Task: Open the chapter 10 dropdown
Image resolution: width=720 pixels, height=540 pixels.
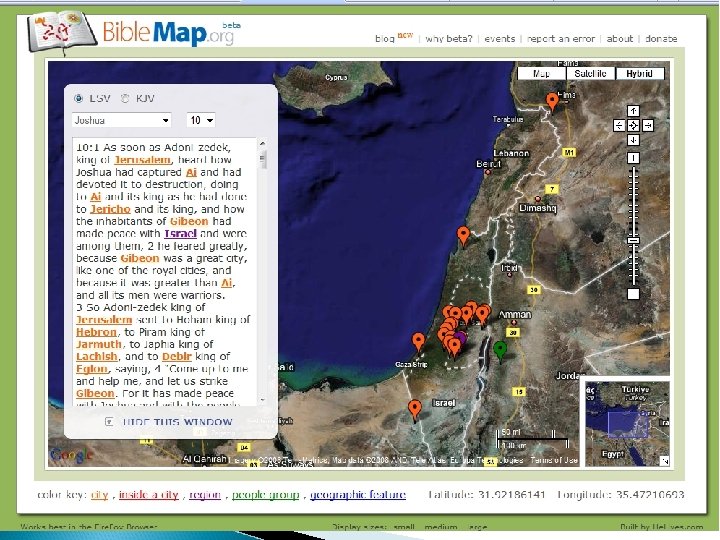Action: click(201, 120)
